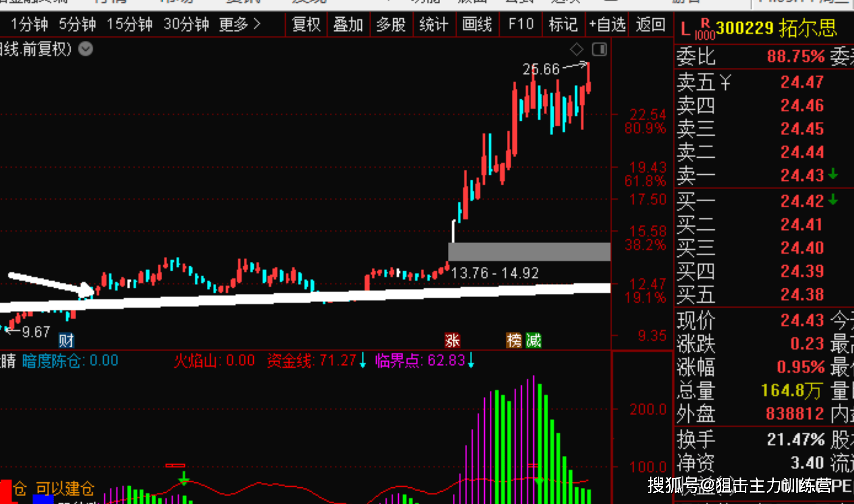Open the 统计 statistics tool
The image size is (854, 504).
click(434, 24)
